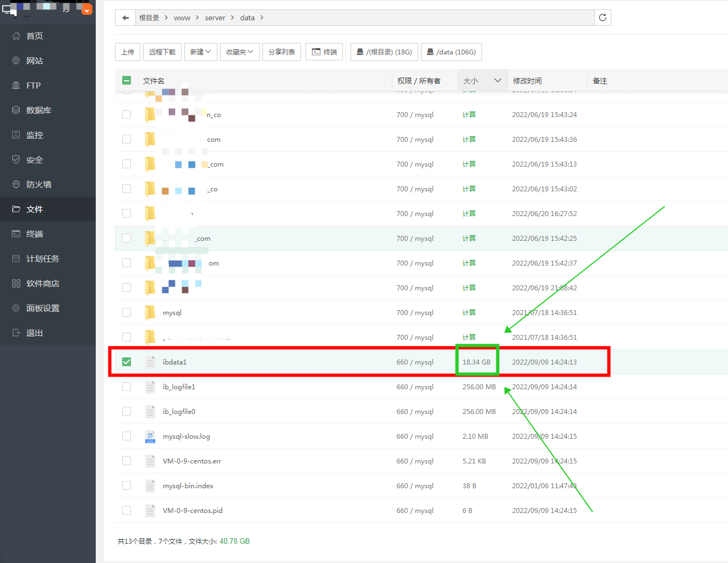Screen dimensions: 728x563
Task: Select the /data (106G) disk button
Action: [452, 52]
